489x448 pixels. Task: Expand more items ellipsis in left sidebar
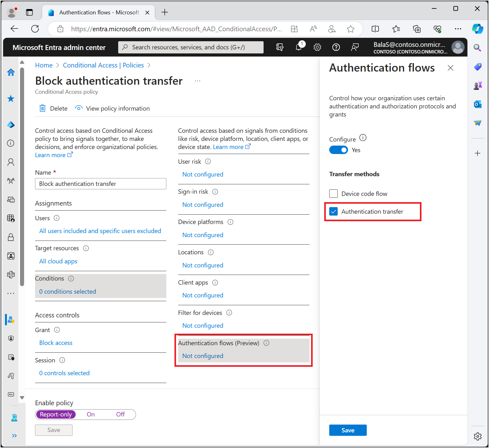11,293
